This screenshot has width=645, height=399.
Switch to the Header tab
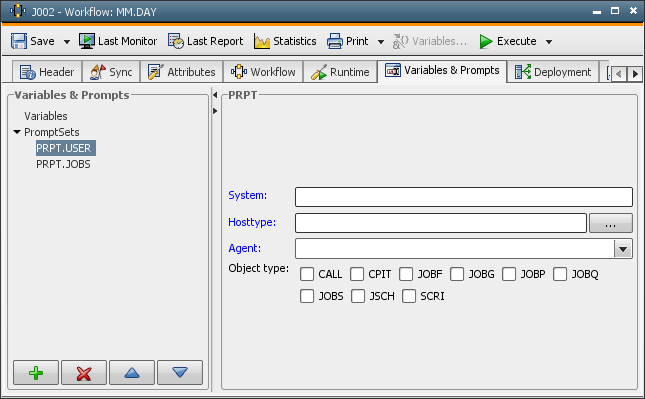[47, 72]
